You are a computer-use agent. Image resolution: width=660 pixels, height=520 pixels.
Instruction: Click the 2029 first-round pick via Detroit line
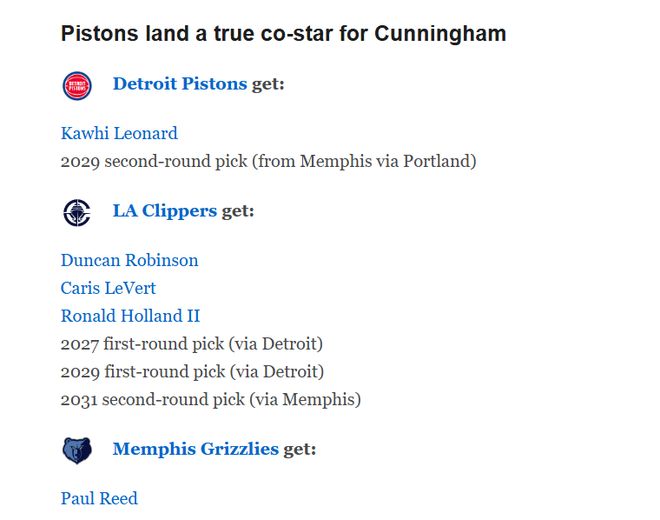click(x=191, y=372)
